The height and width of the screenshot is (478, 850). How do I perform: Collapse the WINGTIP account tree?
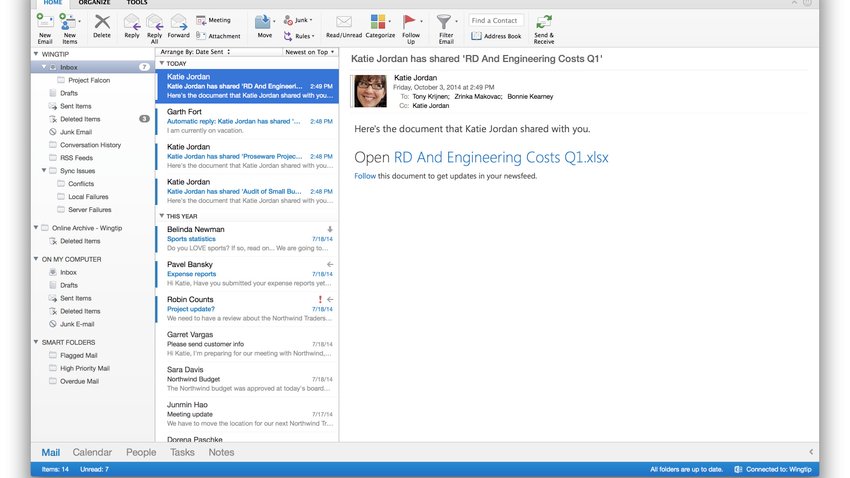tap(36, 54)
